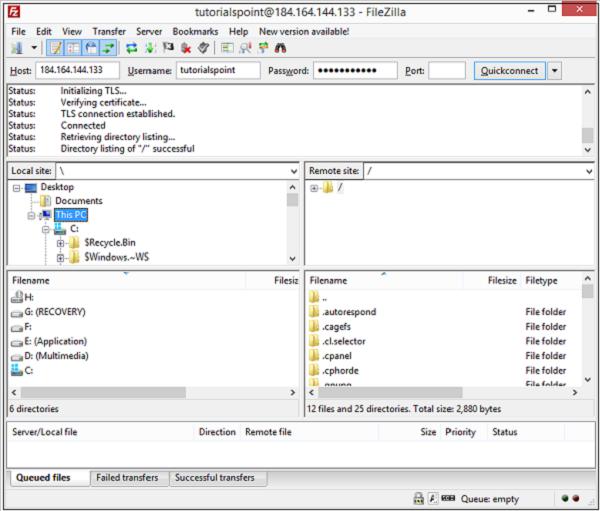Toggle directory comparison
Viewport: 600px width, 511px height.
(x=245, y=48)
